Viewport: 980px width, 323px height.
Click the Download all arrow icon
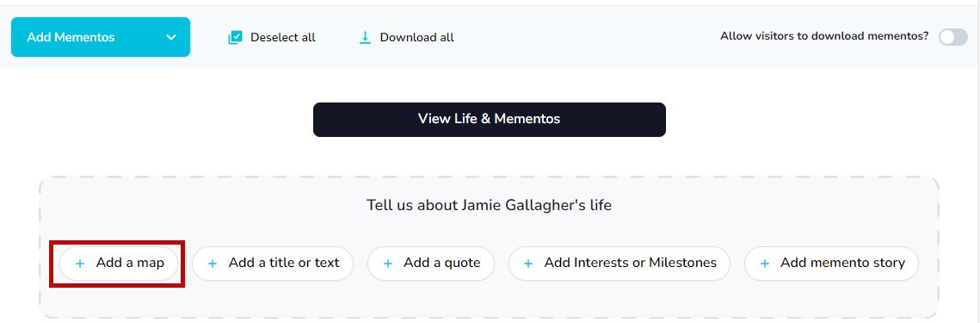[x=365, y=38]
